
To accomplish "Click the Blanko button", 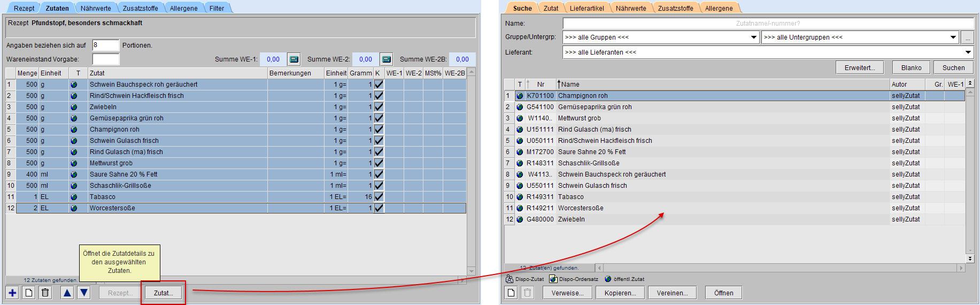I will coord(911,67).
